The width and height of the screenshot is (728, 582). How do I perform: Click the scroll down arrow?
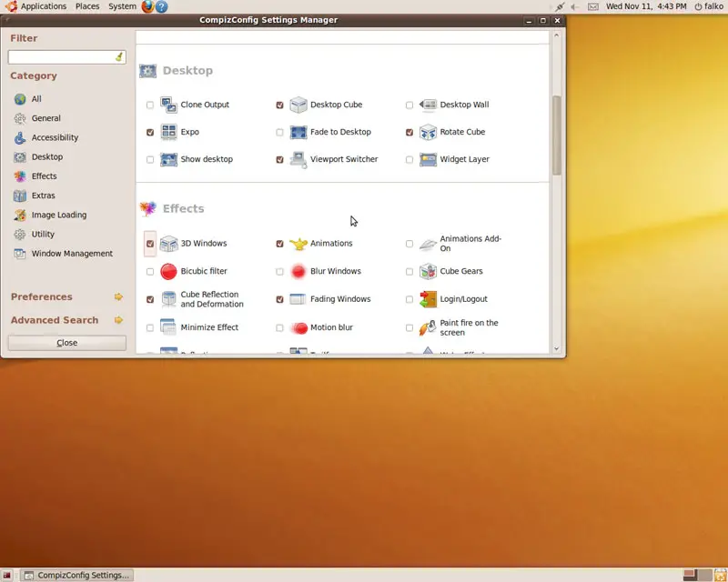[x=557, y=348]
